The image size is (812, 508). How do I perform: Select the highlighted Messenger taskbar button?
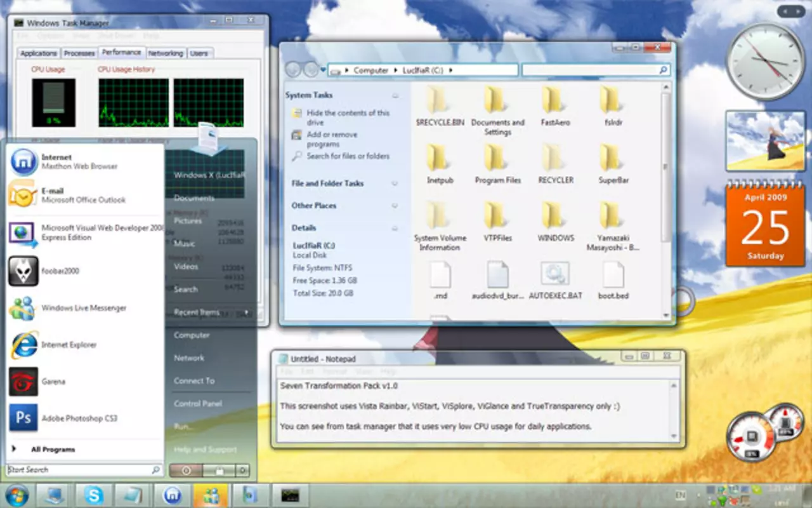point(211,495)
